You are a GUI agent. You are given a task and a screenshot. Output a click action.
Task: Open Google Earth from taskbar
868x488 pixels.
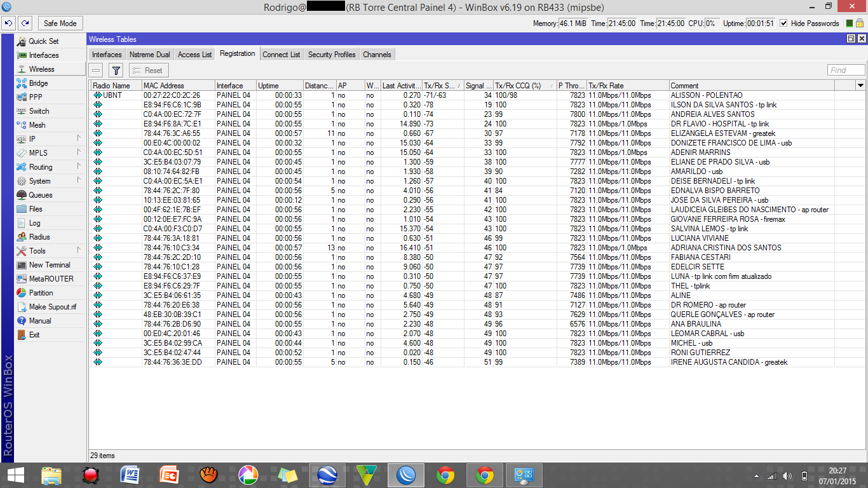click(x=327, y=475)
